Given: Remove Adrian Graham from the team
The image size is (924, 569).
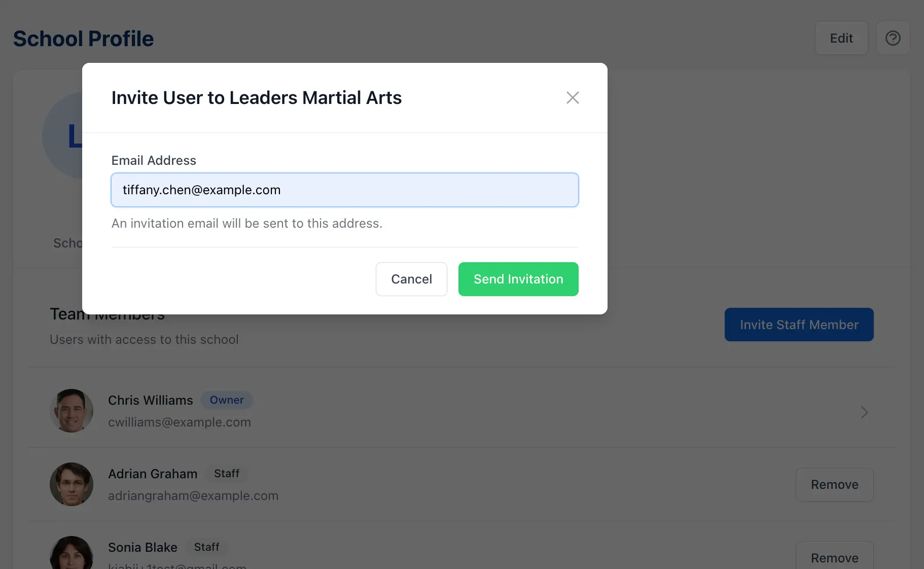Looking at the screenshot, I should 834,484.
